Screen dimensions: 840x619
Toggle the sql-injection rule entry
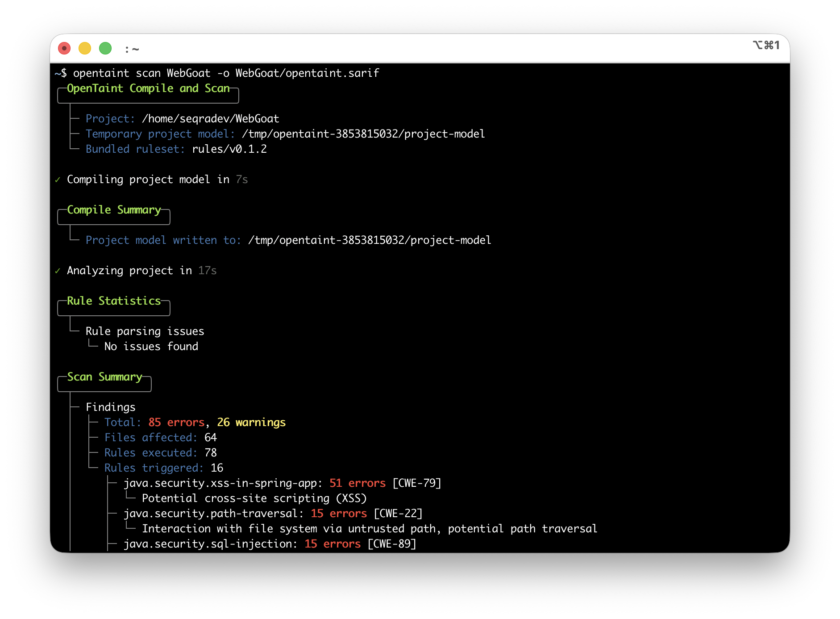[x=209, y=544]
